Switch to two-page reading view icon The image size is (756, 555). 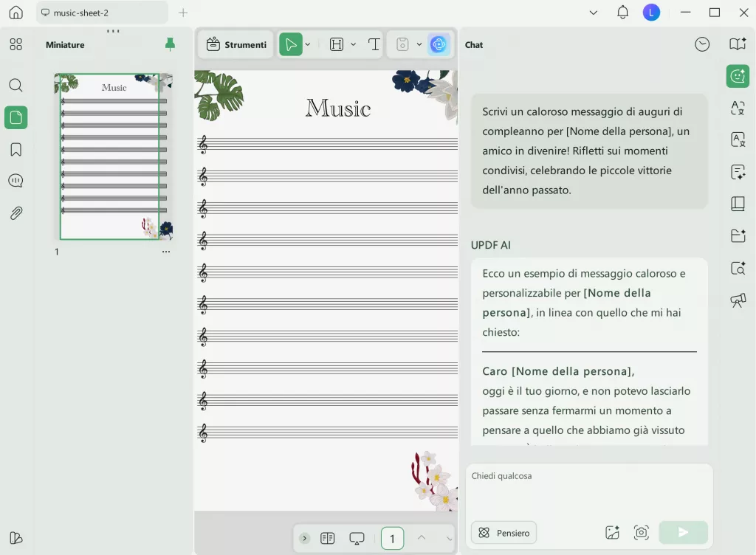coord(327,538)
